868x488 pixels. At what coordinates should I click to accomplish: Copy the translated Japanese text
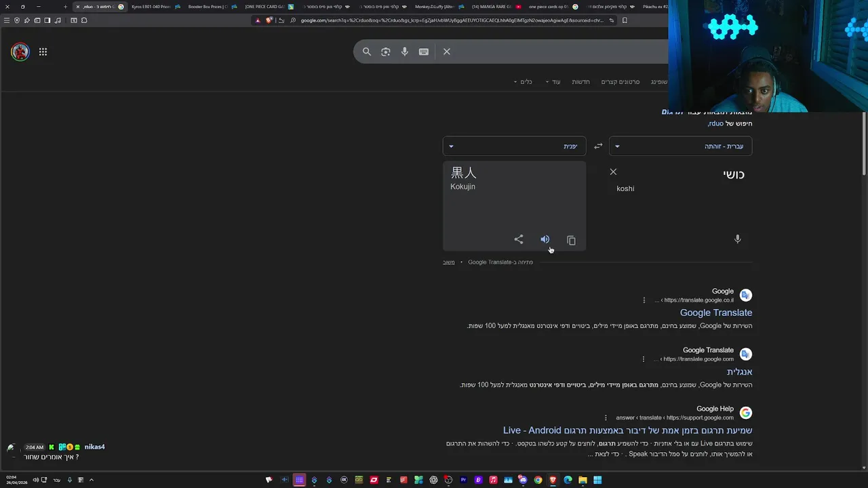point(571,240)
